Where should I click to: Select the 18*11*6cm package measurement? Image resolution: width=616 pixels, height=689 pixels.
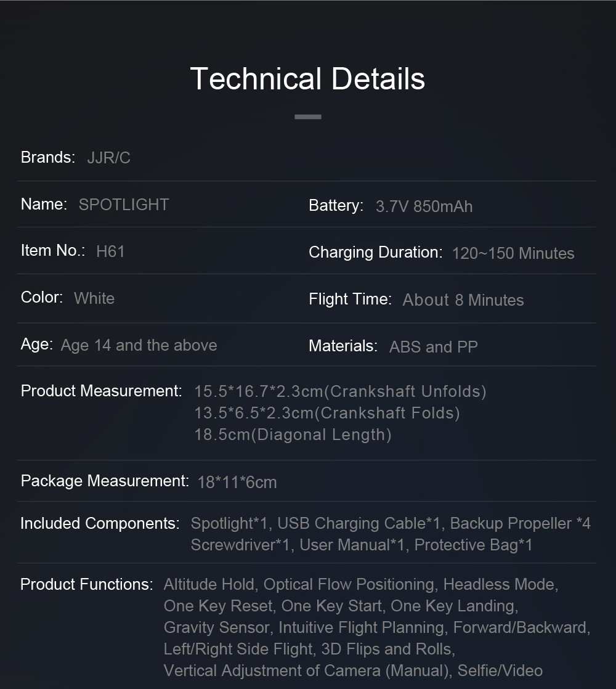tap(237, 483)
